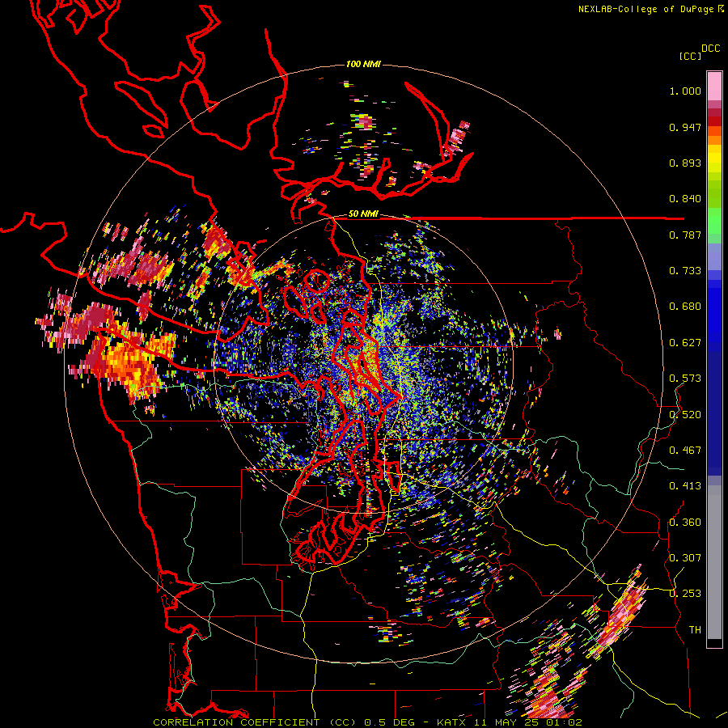728x728 pixels.
Task: Click the 0.413 legend value
Action: click(x=685, y=486)
